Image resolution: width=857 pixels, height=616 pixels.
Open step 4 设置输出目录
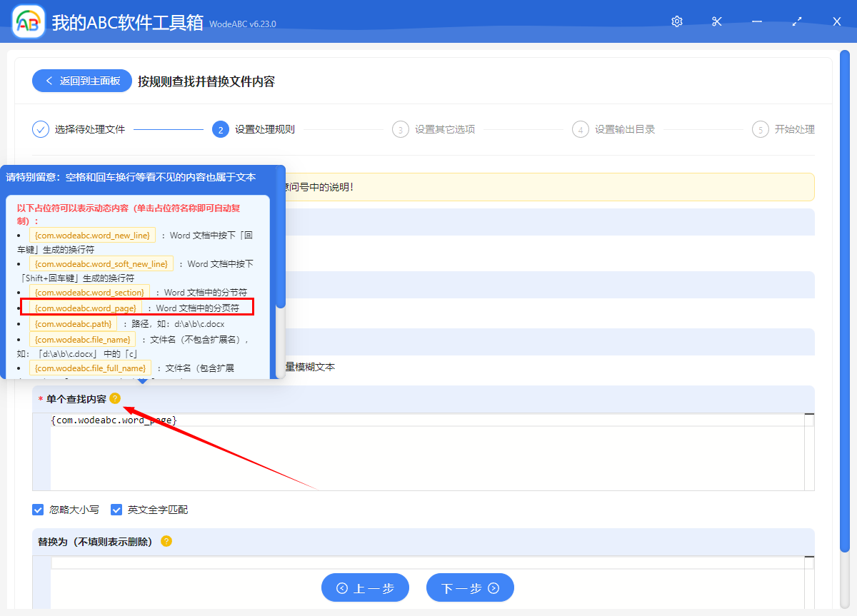coord(613,129)
